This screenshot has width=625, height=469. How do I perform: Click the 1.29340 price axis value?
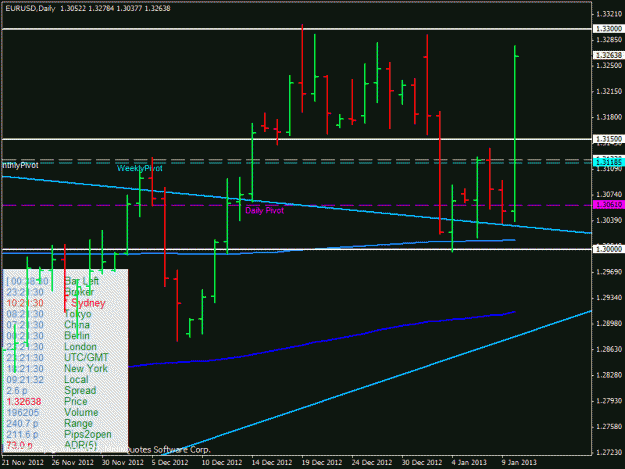click(x=609, y=297)
